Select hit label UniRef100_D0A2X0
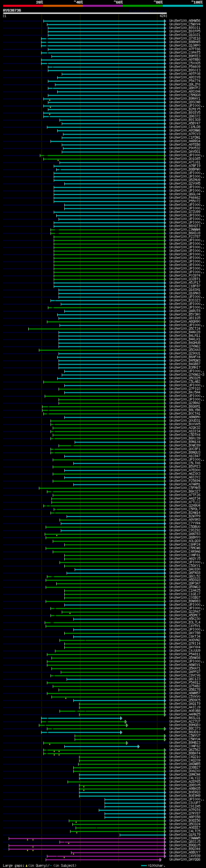206x868 pixels. pyautogui.click(x=185, y=771)
